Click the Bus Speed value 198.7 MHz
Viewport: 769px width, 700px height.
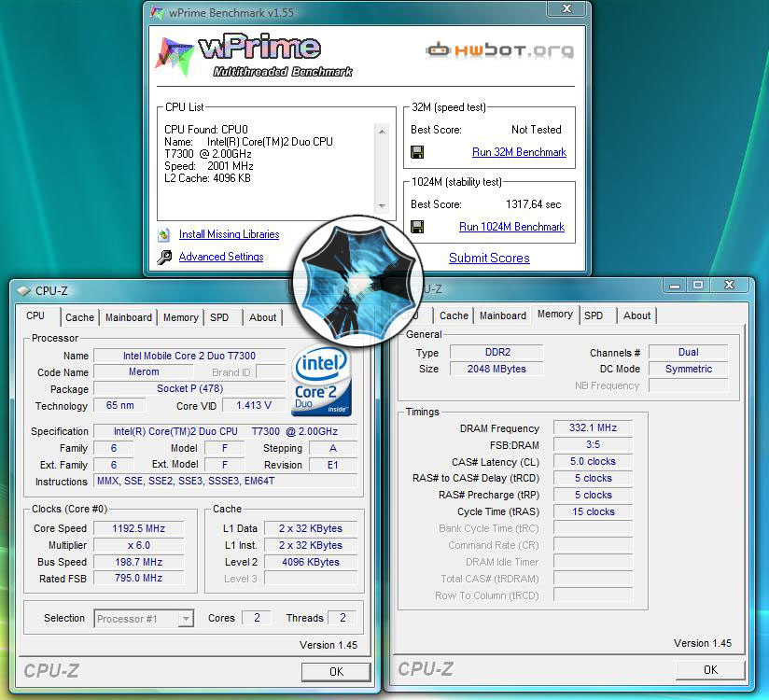[138, 562]
